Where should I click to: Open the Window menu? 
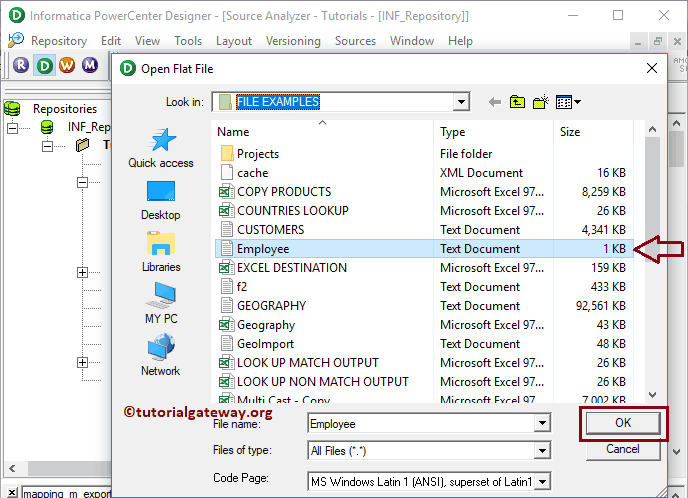pyautogui.click(x=412, y=41)
